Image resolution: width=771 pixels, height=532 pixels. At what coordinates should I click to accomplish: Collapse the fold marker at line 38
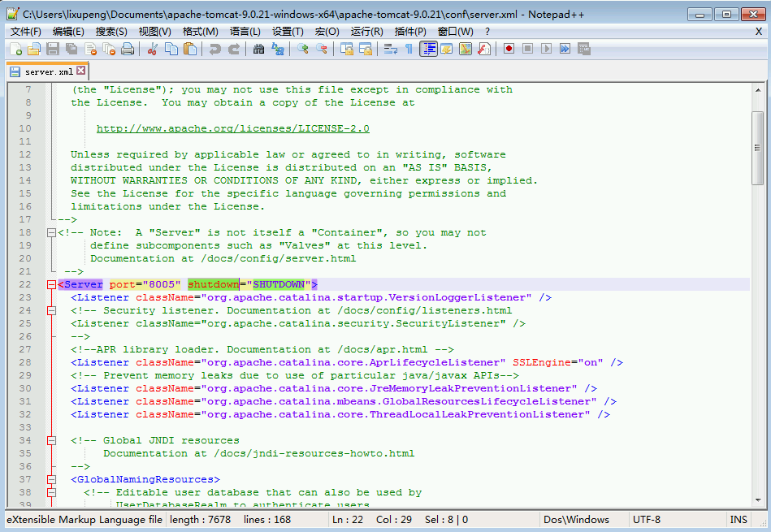(x=51, y=492)
